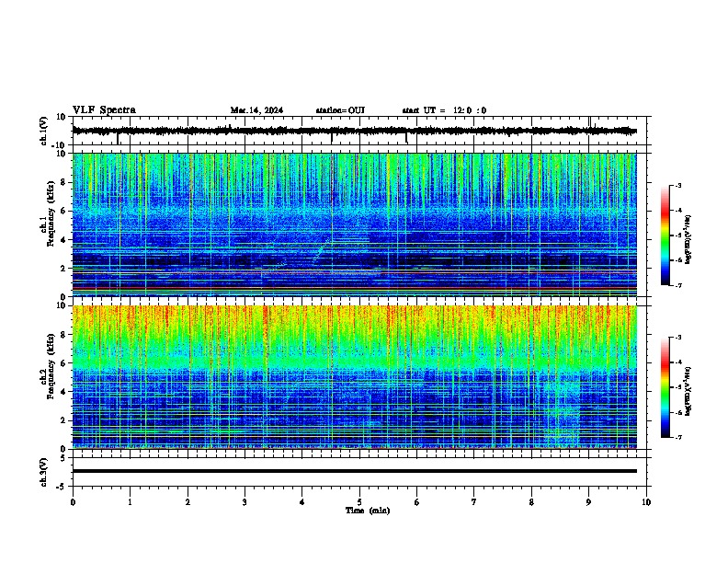Click time axis tick label "9"
The image size is (728, 563).
pos(588,502)
